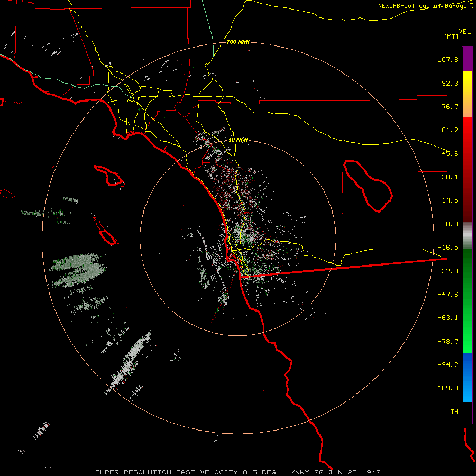This screenshot has height=476, width=476.
Task: Click the 50 NMI range ring label
Action: (238, 140)
